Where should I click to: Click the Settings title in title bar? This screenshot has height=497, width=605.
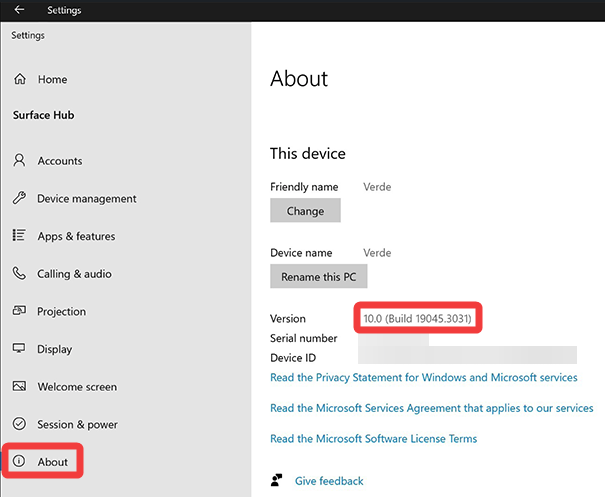64,10
